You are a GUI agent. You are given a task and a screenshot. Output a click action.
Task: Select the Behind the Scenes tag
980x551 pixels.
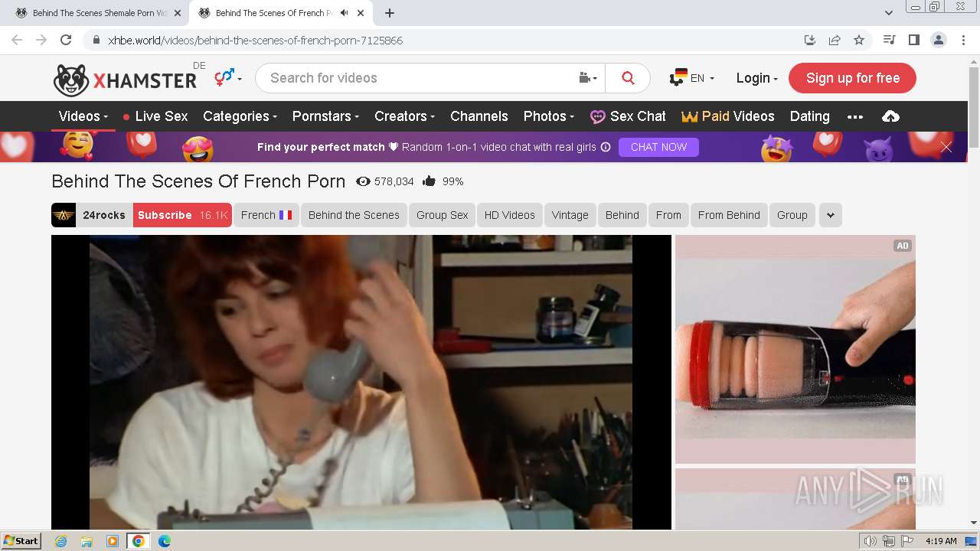click(x=354, y=215)
